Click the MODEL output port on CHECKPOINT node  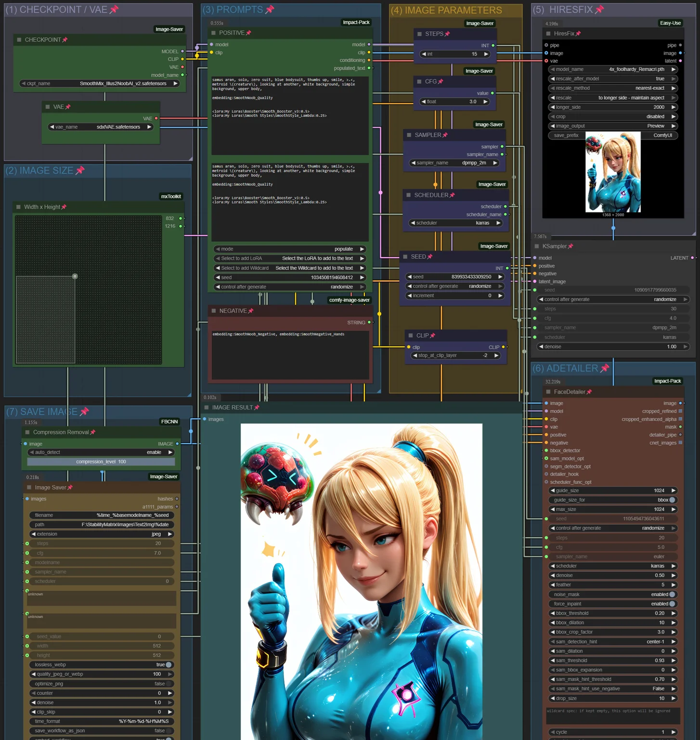182,52
